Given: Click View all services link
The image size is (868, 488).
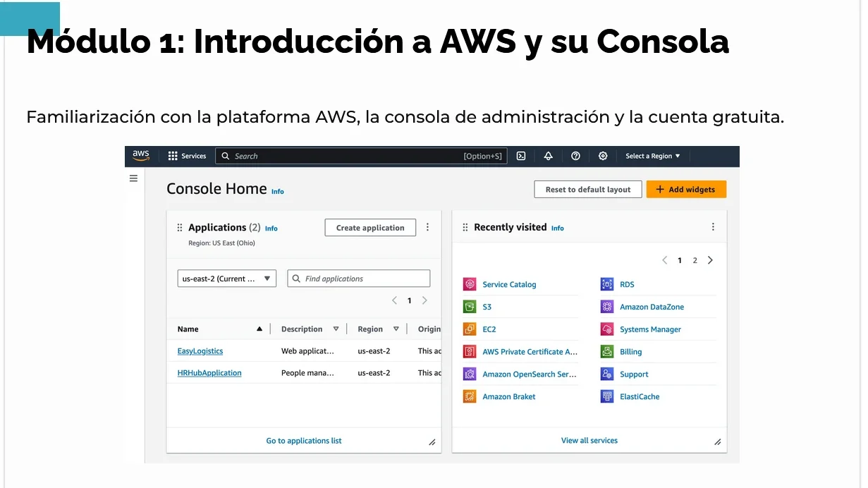Looking at the screenshot, I should 589,441.
